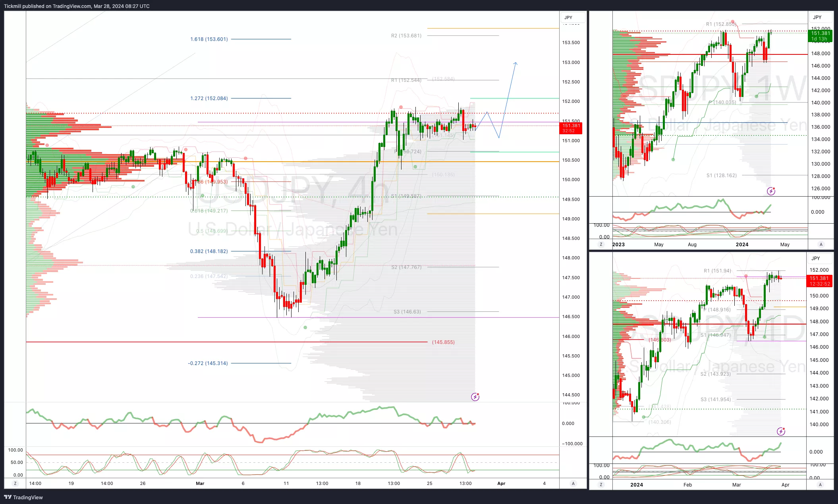Open JPY currency dropdown on main chart
Screen dimensions: 838x504
point(572,17)
